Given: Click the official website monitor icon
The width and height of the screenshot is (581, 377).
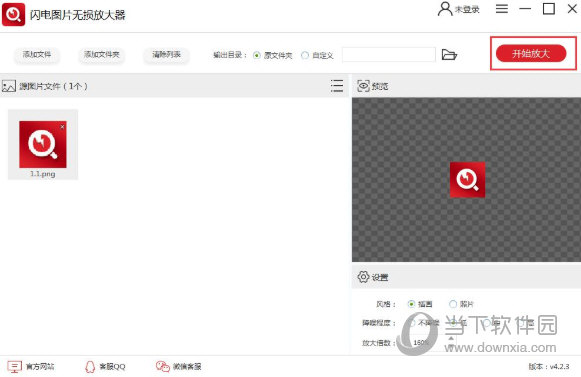Looking at the screenshot, I should [x=14, y=367].
